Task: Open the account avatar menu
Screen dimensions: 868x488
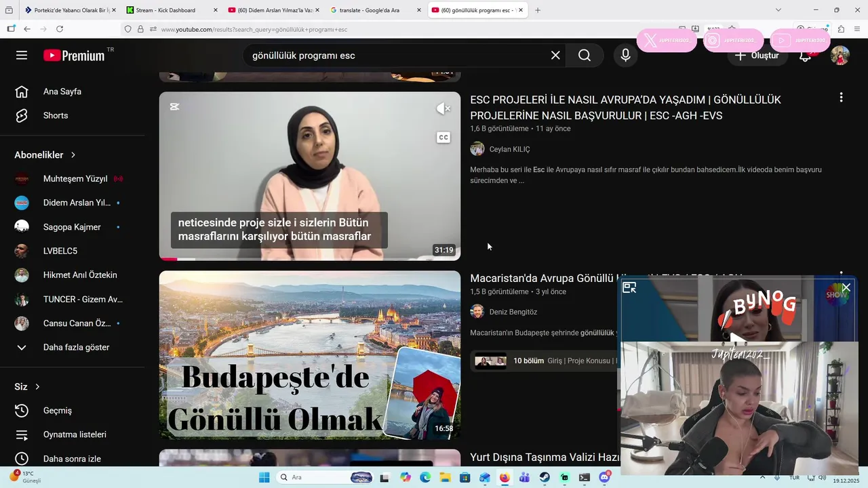Action: click(x=840, y=56)
